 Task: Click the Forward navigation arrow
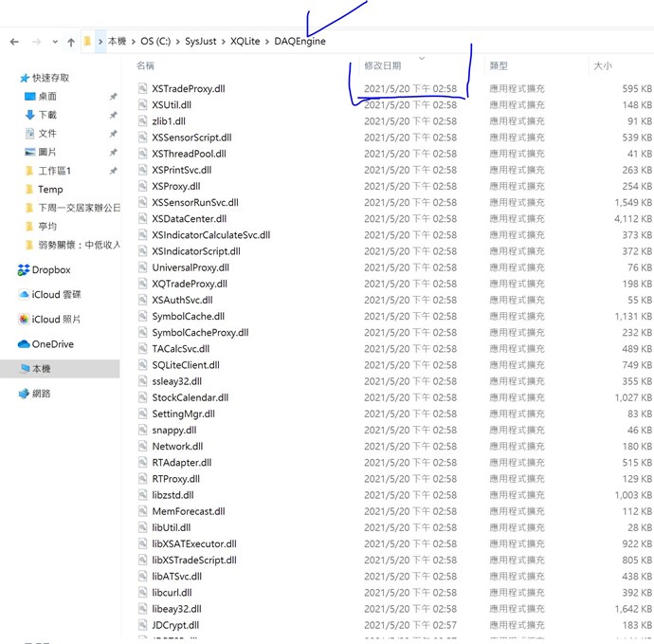(37, 42)
